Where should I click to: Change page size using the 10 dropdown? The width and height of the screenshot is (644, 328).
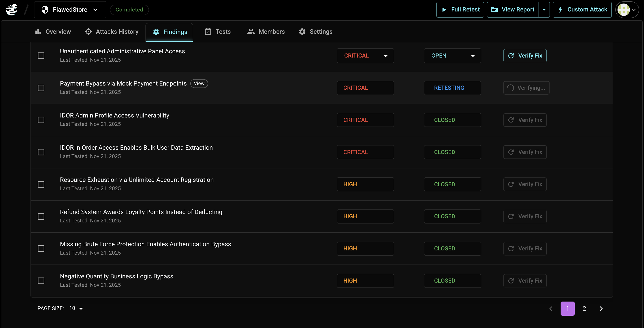(x=76, y=308)
